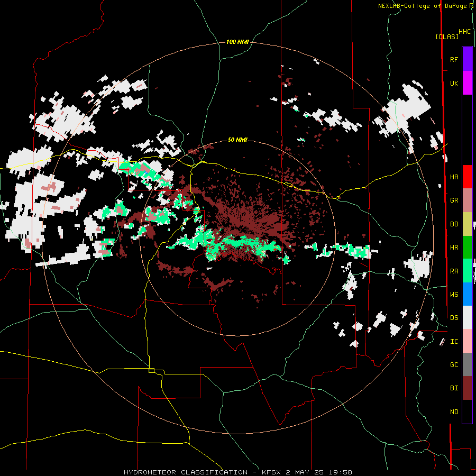The image size is (476, 476).
Task: Select the BD yellow legend block
Action: pos(467,224)
